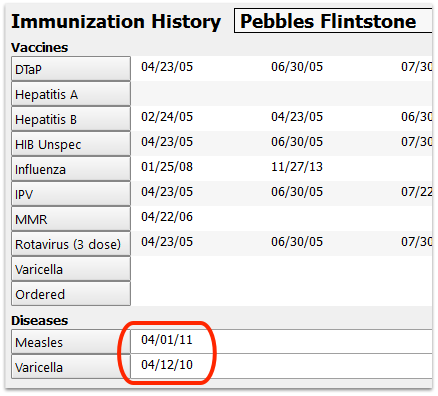Click the DTaP vaccine button
This screenshot has height=396, width=438.
pyautogui.click(x=71, y=69)
